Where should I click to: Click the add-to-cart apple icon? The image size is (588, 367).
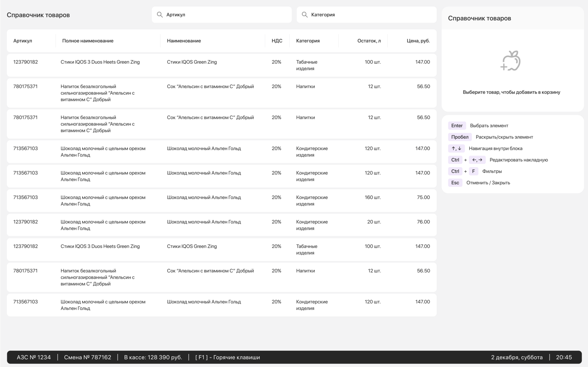coord(511,61)
